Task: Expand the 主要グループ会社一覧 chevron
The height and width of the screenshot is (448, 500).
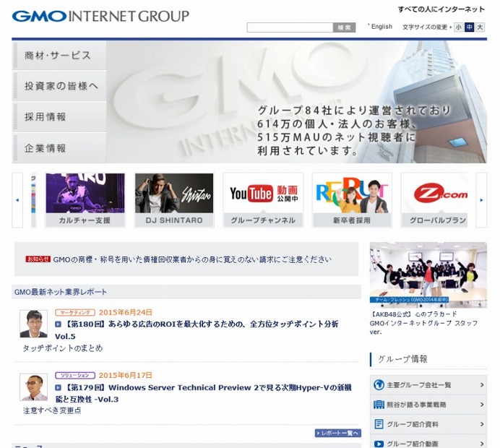Action: tap(482, 385)
